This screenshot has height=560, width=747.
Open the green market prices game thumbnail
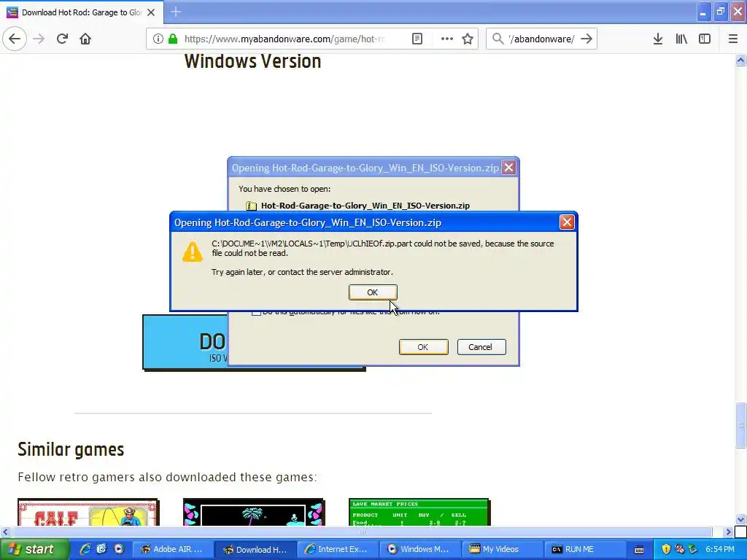[x=419, y=513]
